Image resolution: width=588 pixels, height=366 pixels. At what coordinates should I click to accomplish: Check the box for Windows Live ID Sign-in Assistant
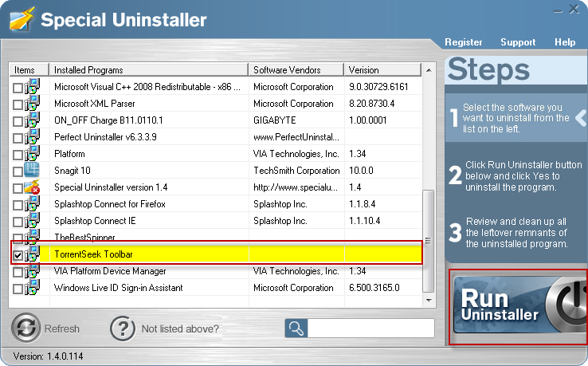coord(18,289)
